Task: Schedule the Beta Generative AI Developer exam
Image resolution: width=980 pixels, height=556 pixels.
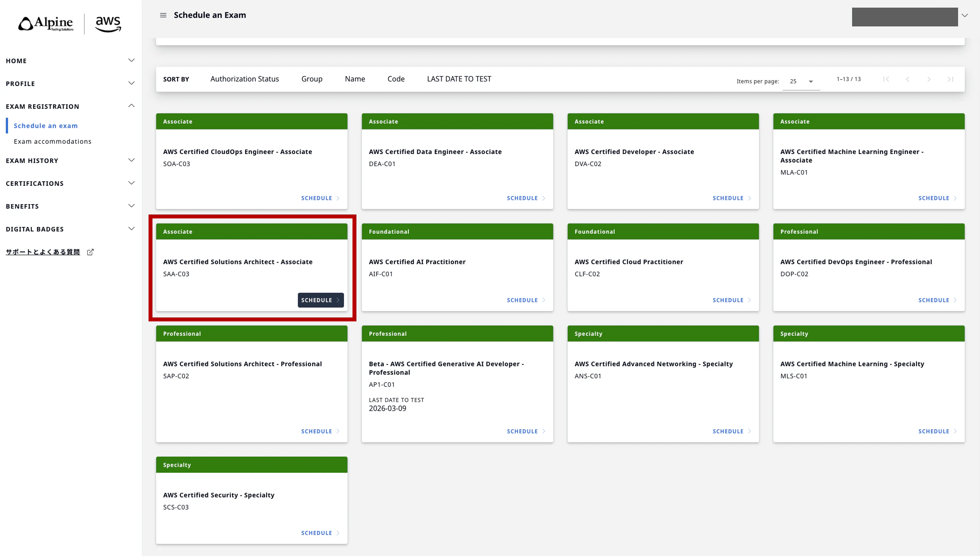Action: (526, 432)
